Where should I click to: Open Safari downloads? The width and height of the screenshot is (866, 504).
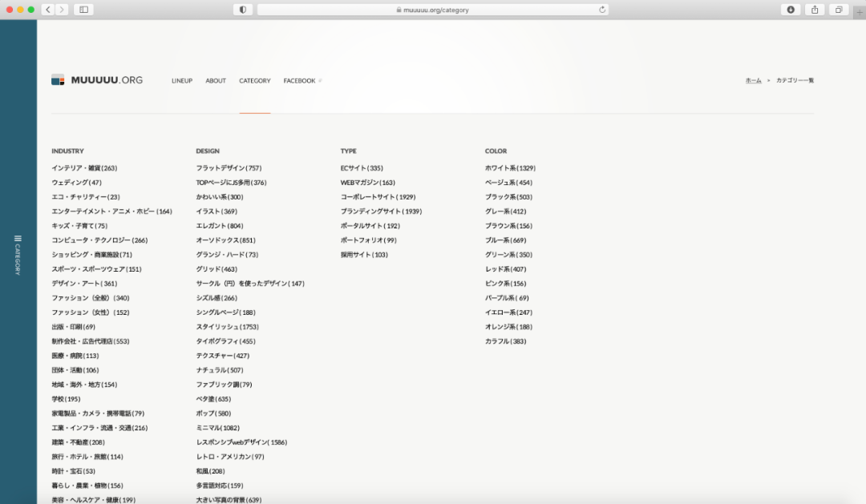coord(791,10)
